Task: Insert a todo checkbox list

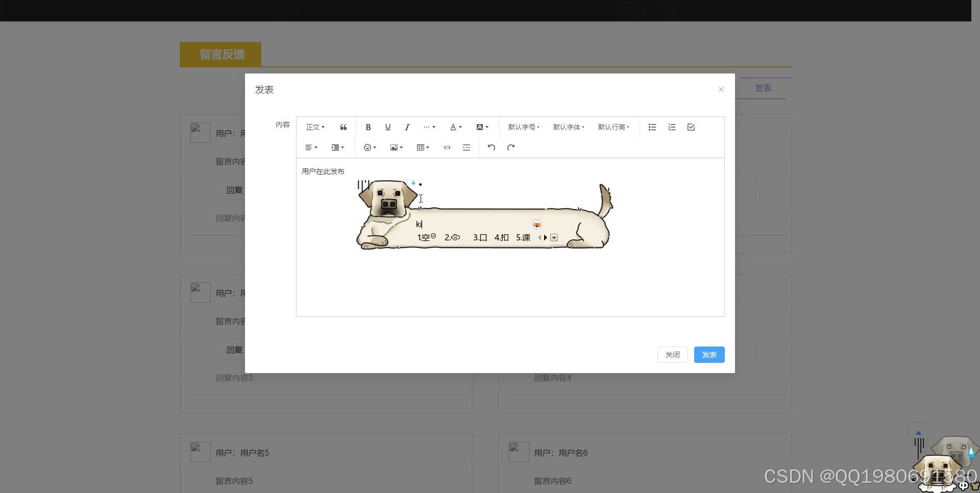Action: (691, 127)
